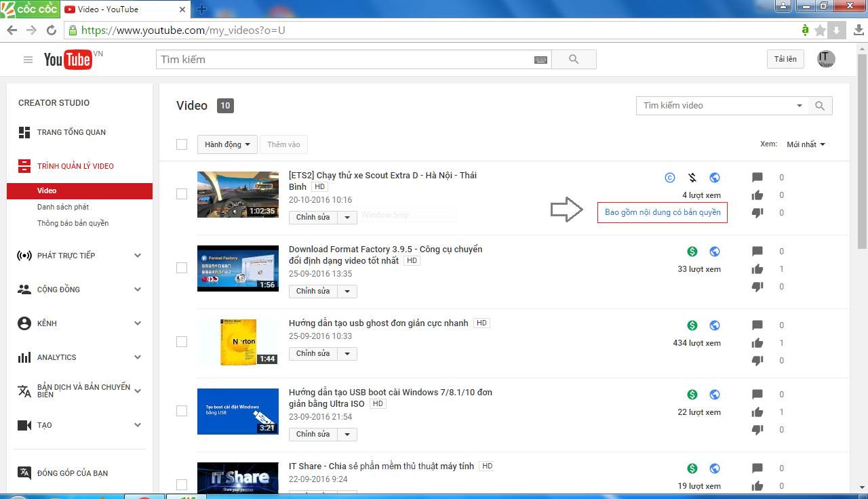This screenshot has height=499, width=868.
Task: Open the on-screen keyboard icon in search box
Action: click(x=540, y=60)
